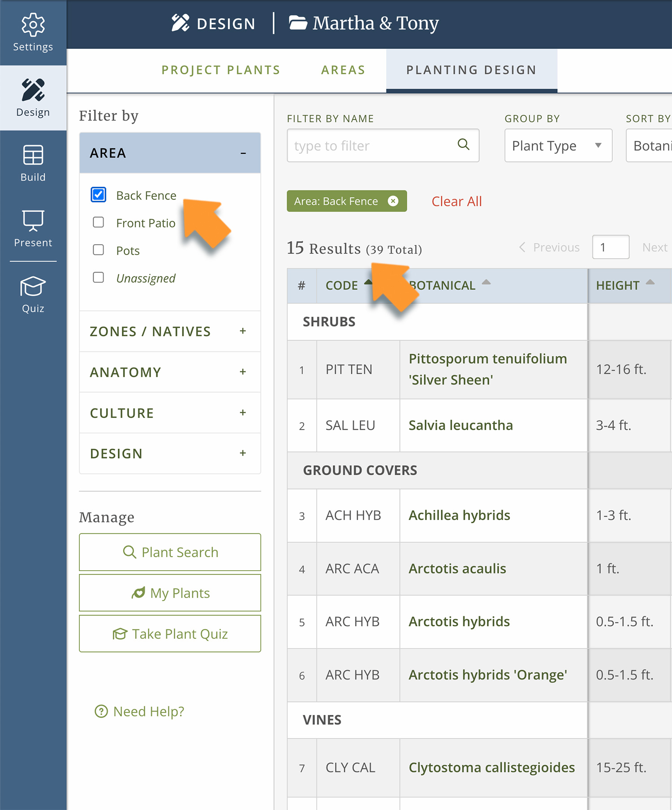Click the Clear All link

coord(457,201)
